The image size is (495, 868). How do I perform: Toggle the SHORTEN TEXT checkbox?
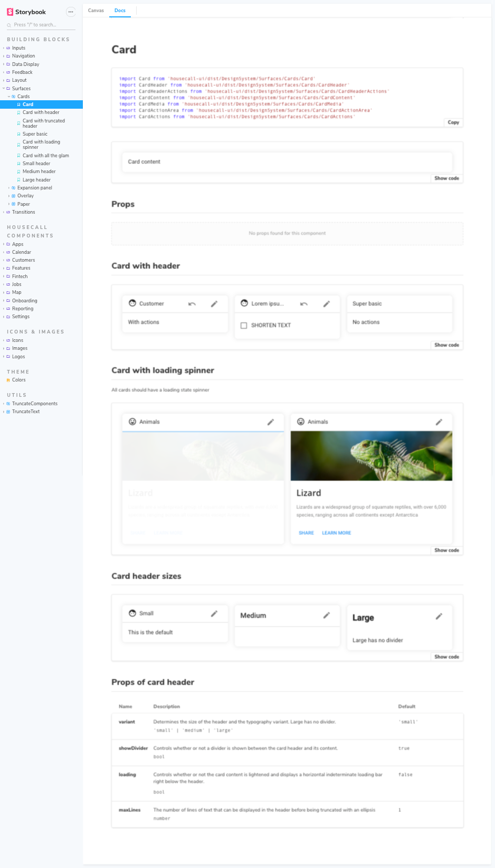coord(244,326)
